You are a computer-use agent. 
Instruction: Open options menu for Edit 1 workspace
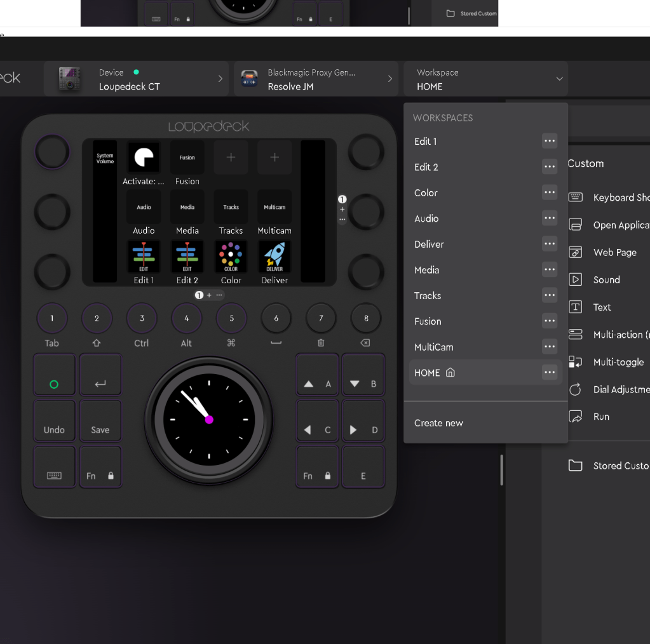click(x=550, y=141)
